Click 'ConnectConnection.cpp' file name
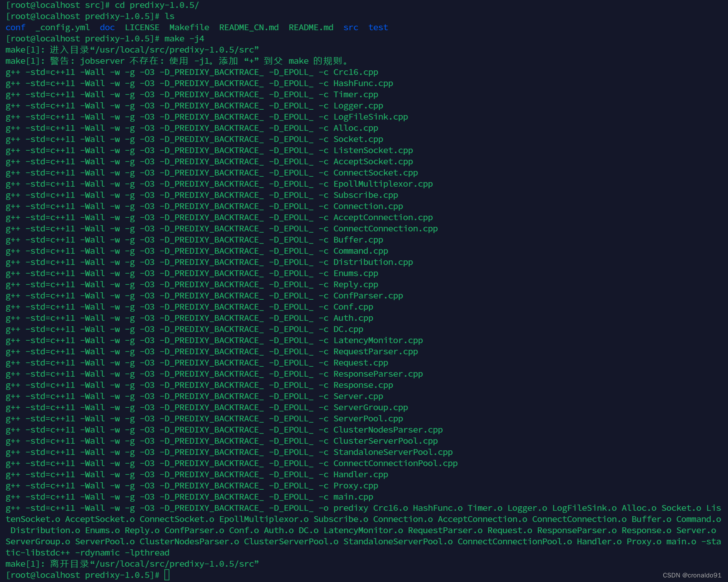Viewport: 728px width, 582px height. click(x=386, y=228)
